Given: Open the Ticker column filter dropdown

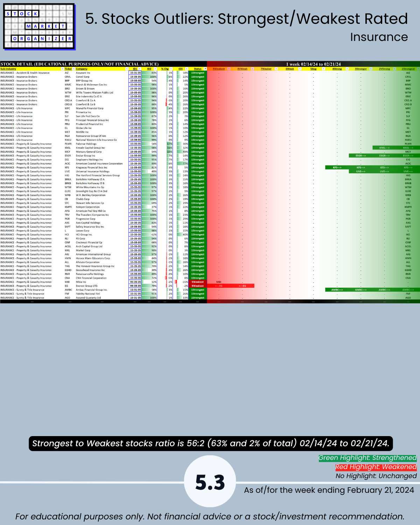Looking at the screenshot, I should (74, 69).
